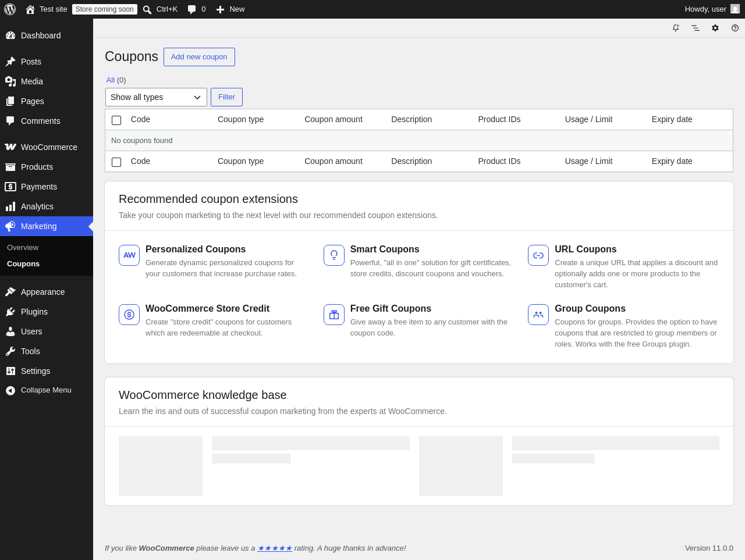Viewport: 745px width, 560px height.
Task: Open the Analytics menu label
Action: (37, 206)
